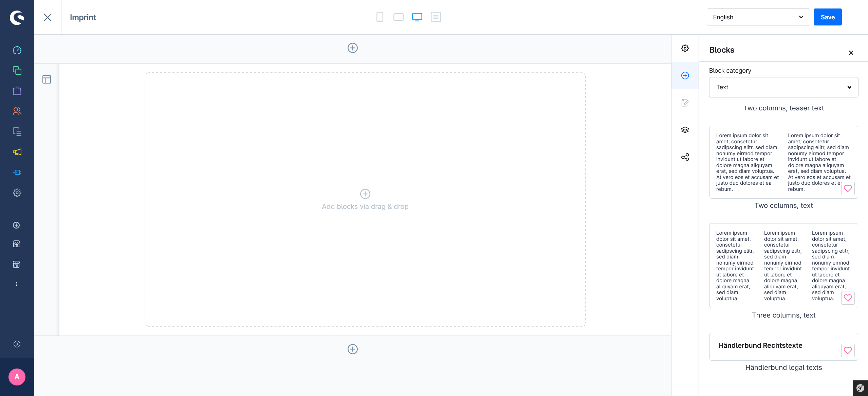Favorite the Händlerbund legal texts block
Viewport: 868px width, 396px height.
[848, 350]
